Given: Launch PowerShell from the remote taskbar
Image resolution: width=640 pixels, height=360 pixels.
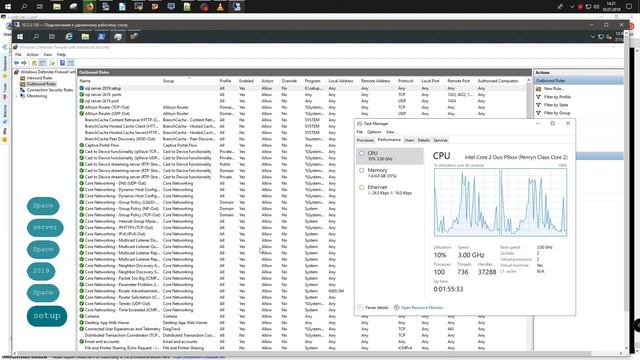Looking at the screenshot, I should (x=101, y=37).
